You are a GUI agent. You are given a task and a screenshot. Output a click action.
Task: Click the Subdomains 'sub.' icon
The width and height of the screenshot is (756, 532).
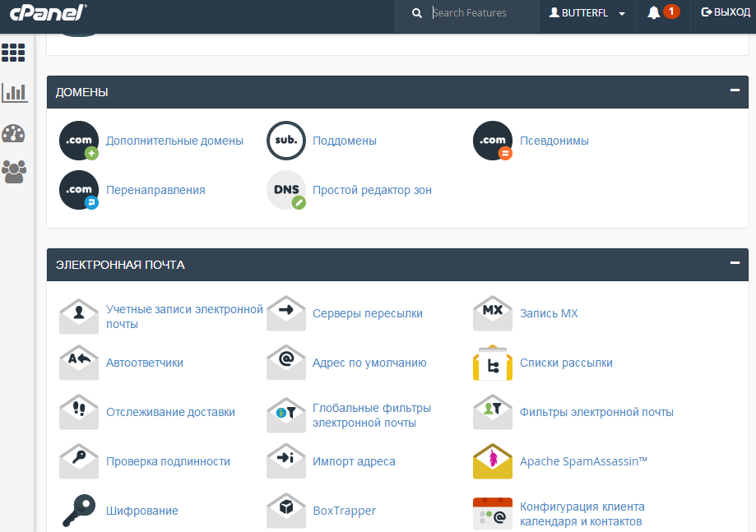(x=286, y=141)
